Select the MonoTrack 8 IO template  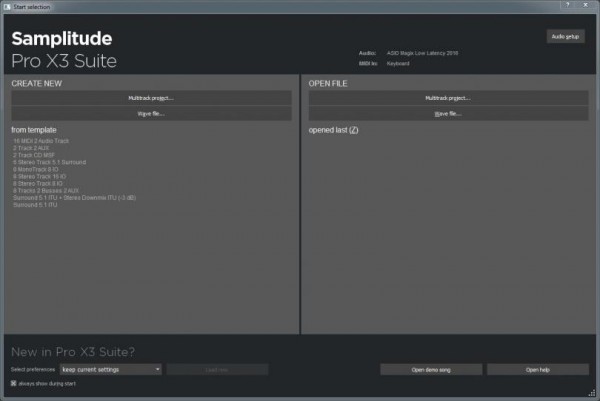coord(36,169)
